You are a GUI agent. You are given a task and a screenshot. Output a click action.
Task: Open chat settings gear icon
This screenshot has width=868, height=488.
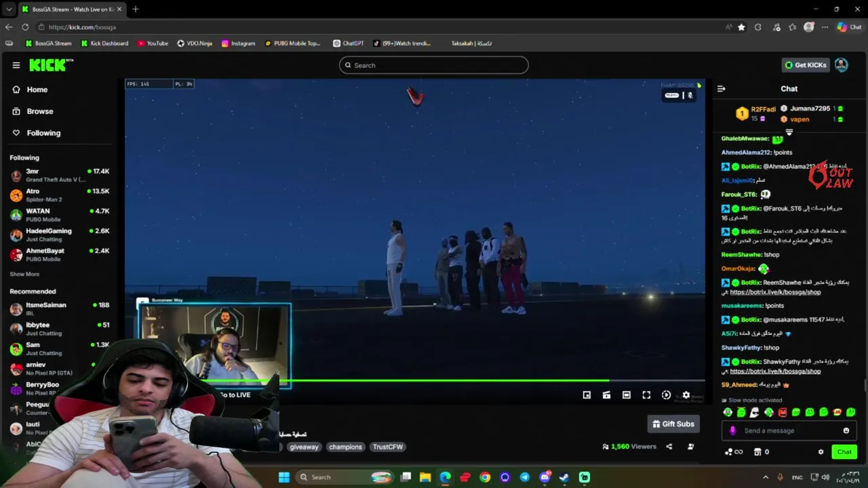point(821,452)
